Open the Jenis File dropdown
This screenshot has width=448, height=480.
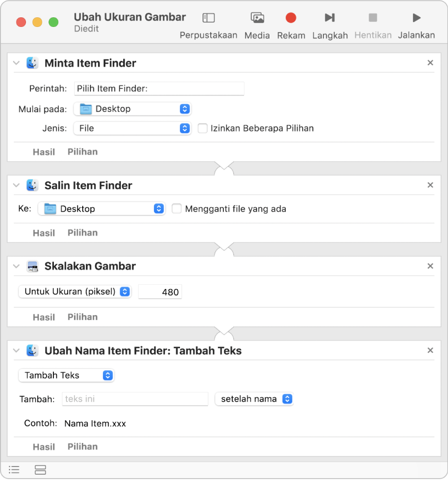(x=132, y=128)
